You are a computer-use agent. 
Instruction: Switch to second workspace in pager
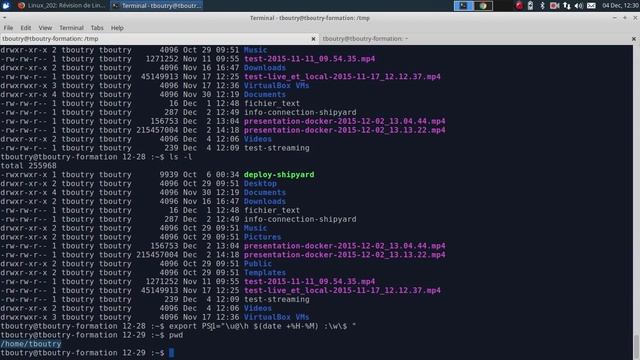click(x=483, y=6)
